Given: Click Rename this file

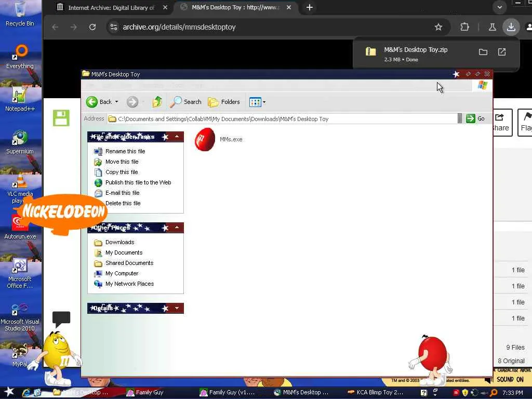Looking at the screenshot, I should tap(125, 151).
